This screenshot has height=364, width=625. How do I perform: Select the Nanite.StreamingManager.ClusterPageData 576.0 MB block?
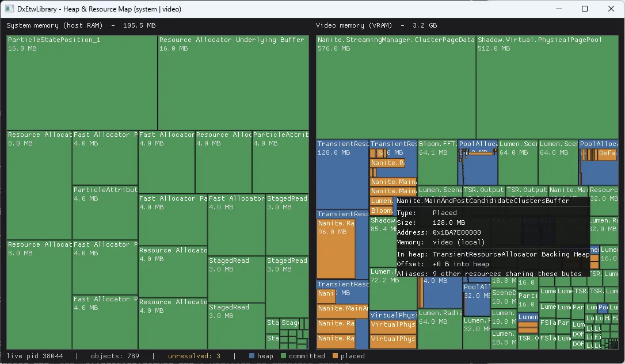pyautogui.click(x=396, y=87)
